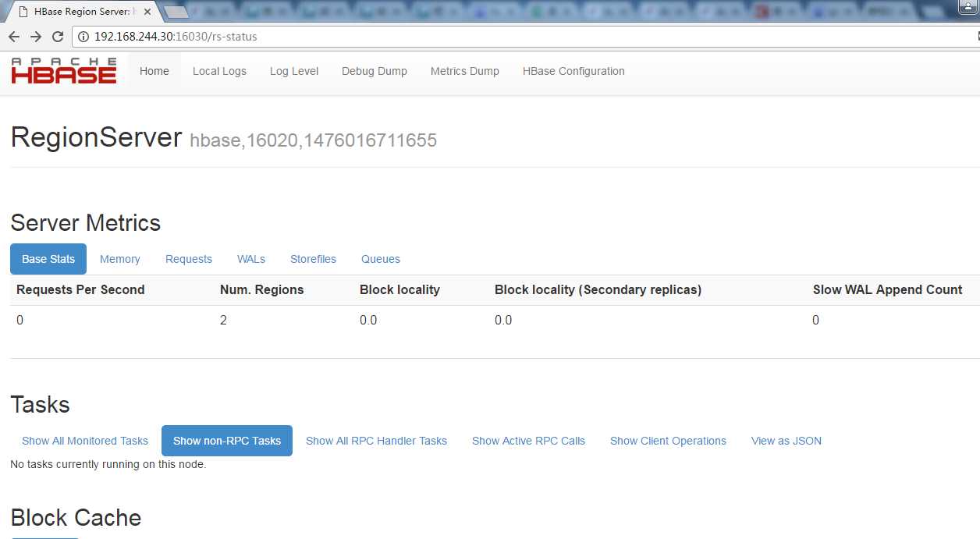The width and height of the screenshot is (980, 539).
Task: Go to Home in navigation bar
Action: (x=154, y=71)
